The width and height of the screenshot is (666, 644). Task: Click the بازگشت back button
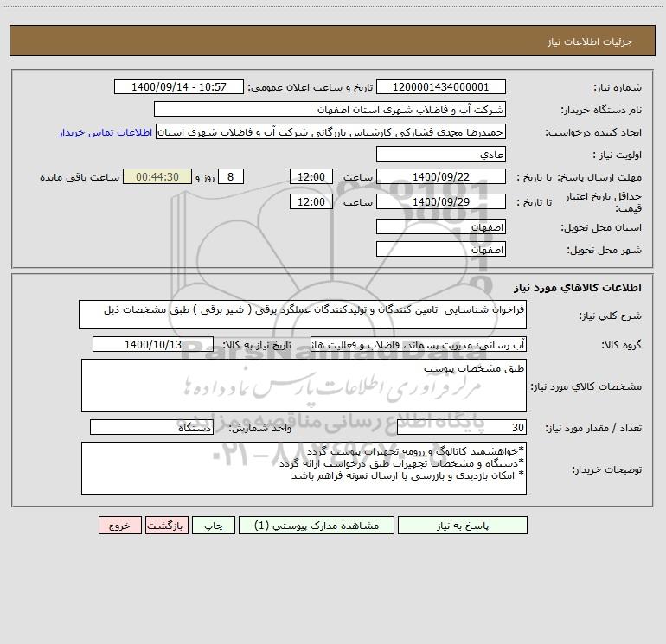click(166, 525)
